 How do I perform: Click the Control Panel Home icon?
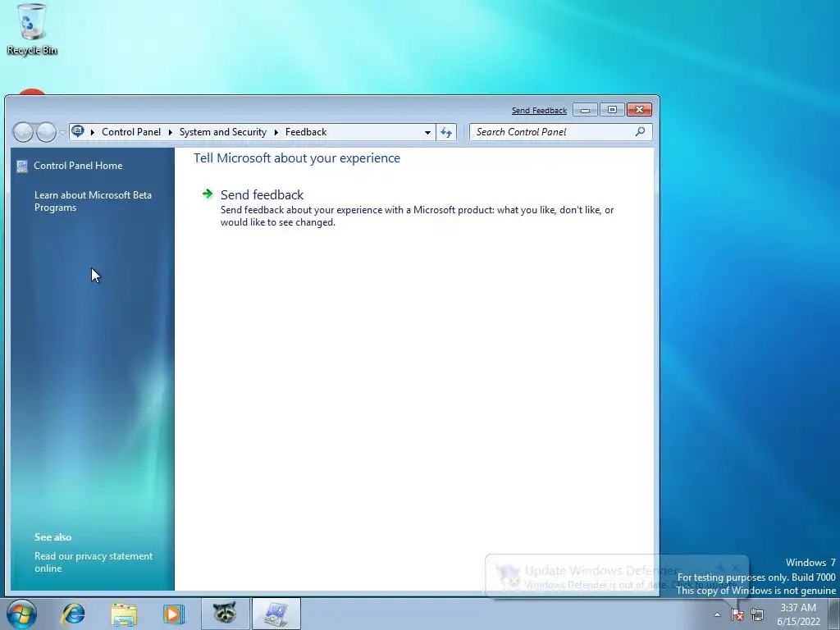click(22, 166)
